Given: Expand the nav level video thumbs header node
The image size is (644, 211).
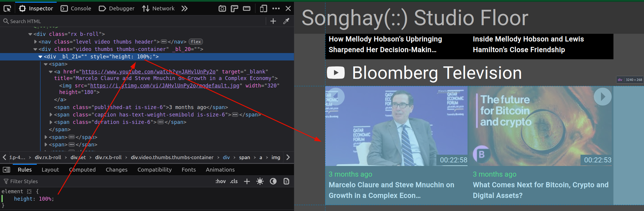Looking at the screenshot, I should point(36,42).
